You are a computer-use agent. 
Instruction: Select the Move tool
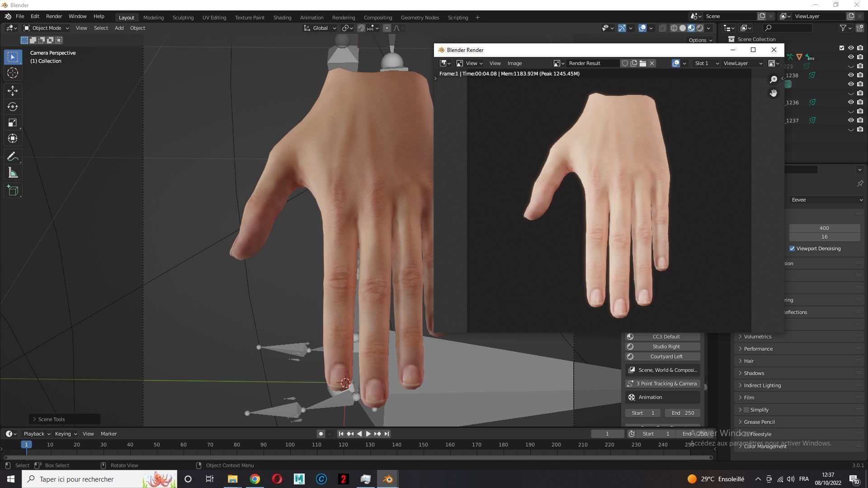coord(13,91)
